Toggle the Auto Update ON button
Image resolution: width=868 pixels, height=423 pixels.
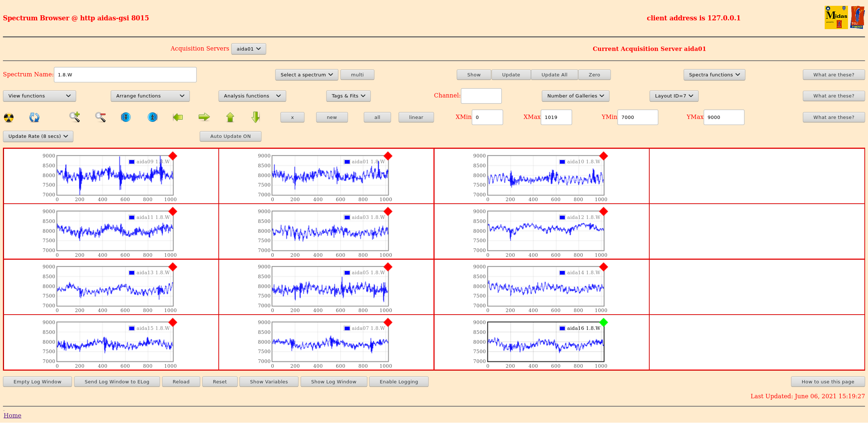(230, 136)
